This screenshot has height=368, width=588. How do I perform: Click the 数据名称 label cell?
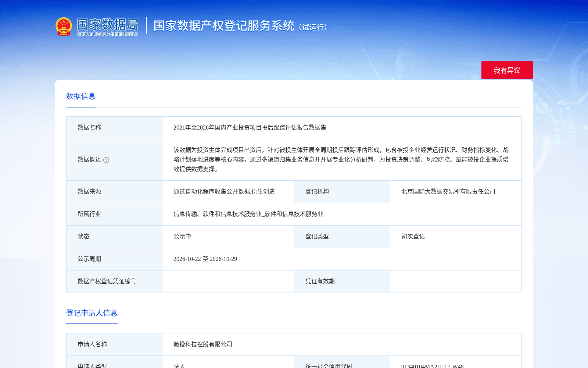[114, 128]
